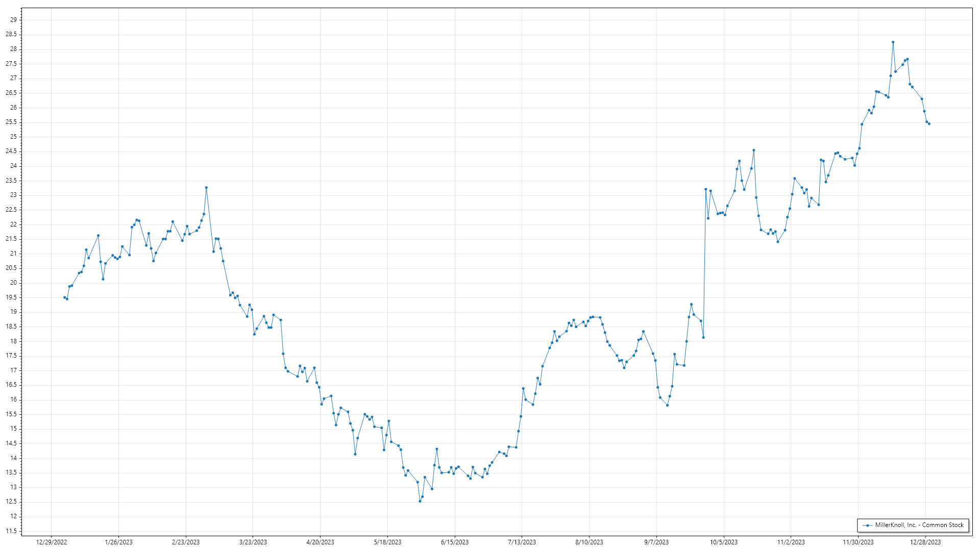Click the MillerKnoll legend line marker icon
The image size is (980, 551).
pyautogui.click(x=867, y=525)
